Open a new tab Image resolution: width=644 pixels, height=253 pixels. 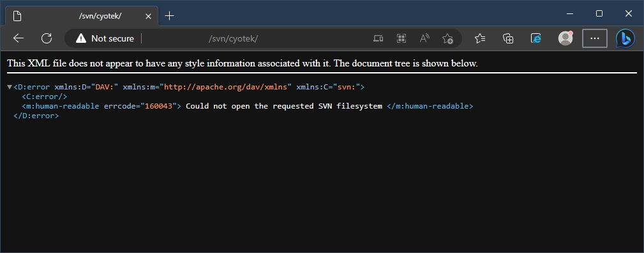(169, 16)
